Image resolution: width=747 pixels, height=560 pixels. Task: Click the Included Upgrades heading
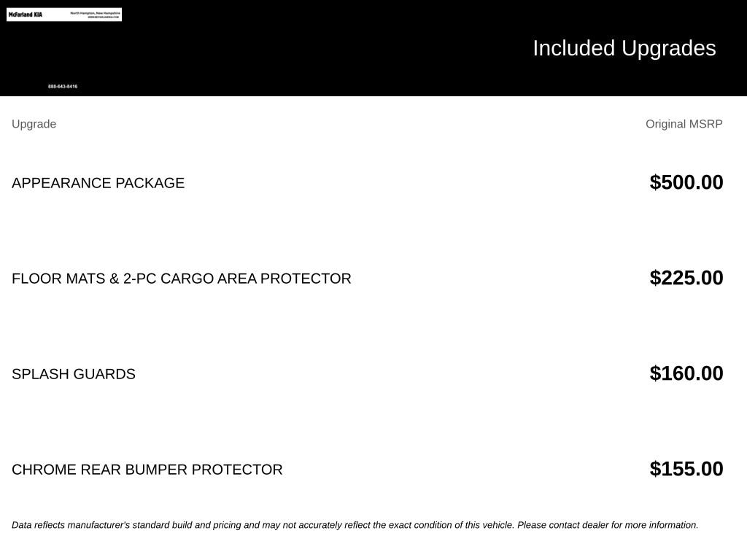click(x=624, y=49)
